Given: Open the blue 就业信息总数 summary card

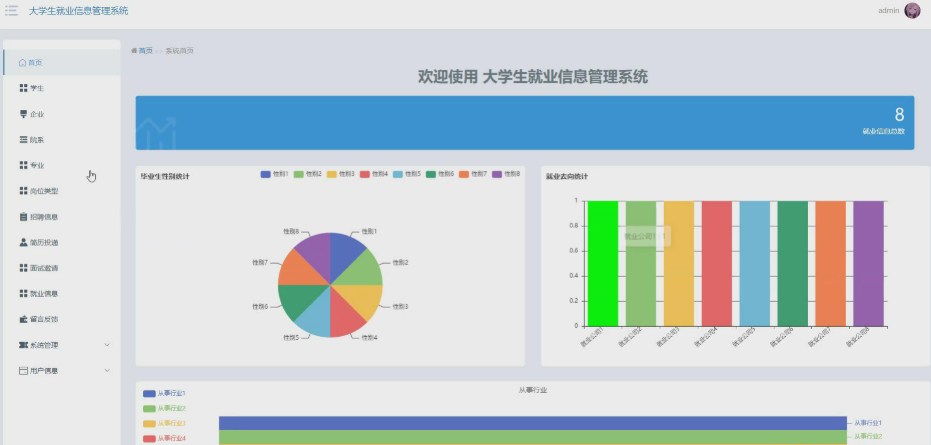Looking at the screenshot, I should 525,123.
